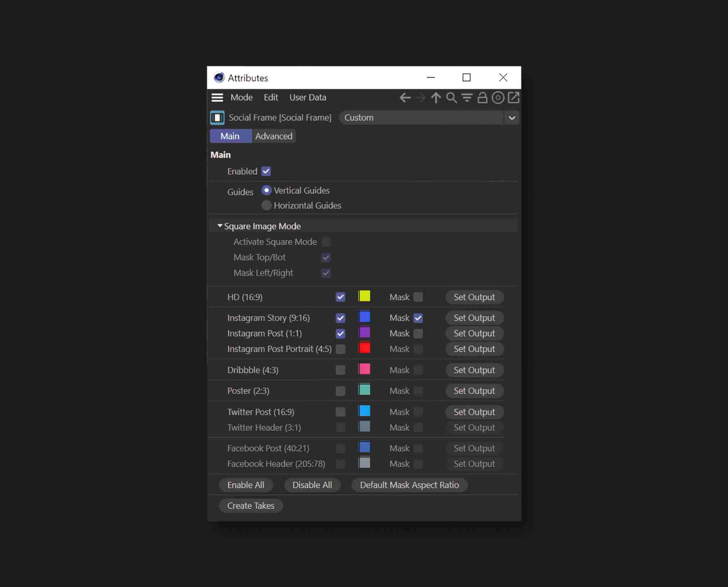Screen dimensions: 728x587
Task: Switch to the Advanced tab
Action: pos(273,136)
